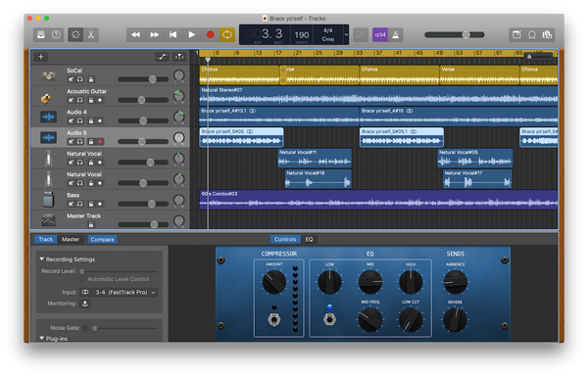The width and height of the screenshot is (588, 377).
Task: Switch to the Controls tab
Action: click(285, 239)
